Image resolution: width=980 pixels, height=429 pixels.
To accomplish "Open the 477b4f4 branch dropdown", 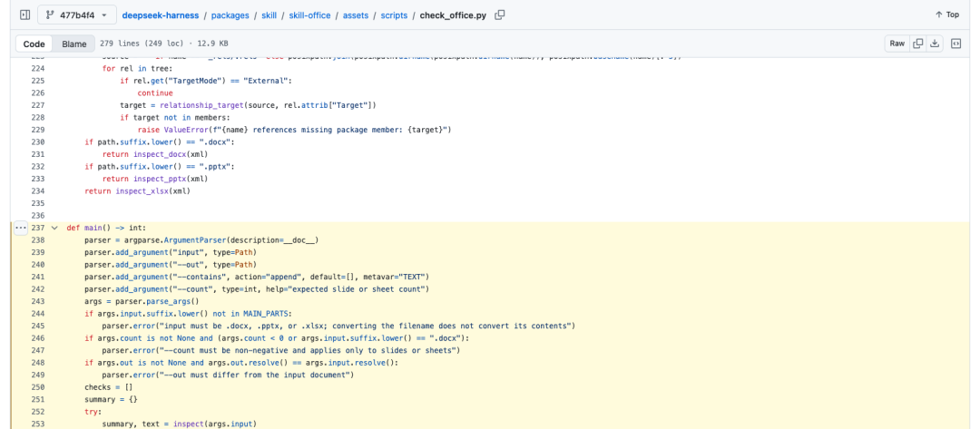I will [x=77, y=15].
